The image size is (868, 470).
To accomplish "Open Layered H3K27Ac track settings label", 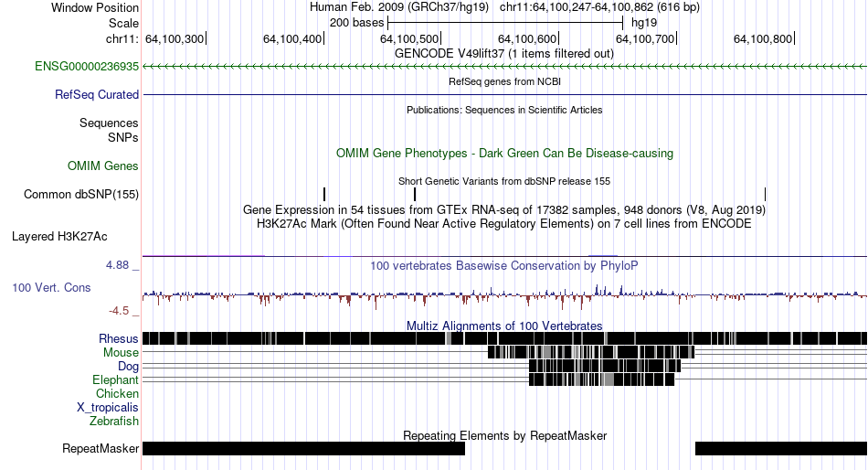I will 59,237.
